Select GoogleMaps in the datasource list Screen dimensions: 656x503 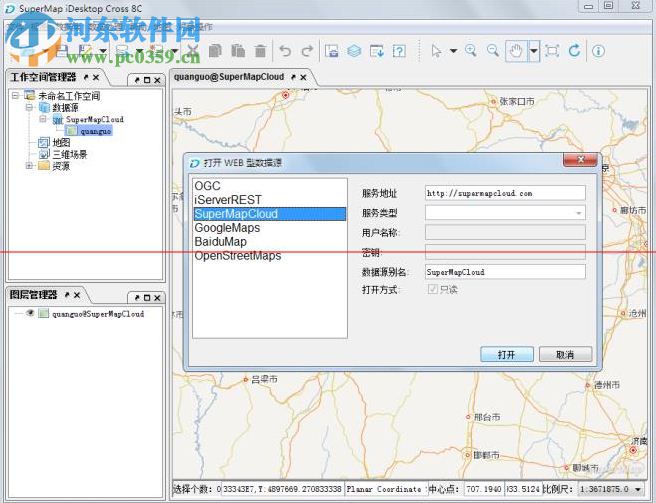click(269, 228)
